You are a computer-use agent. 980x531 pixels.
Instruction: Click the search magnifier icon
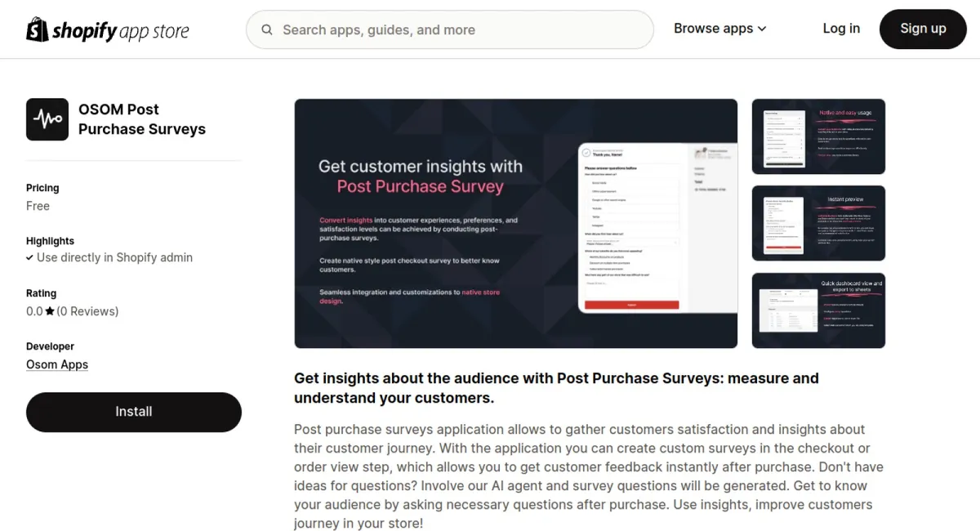click(267, 30)
